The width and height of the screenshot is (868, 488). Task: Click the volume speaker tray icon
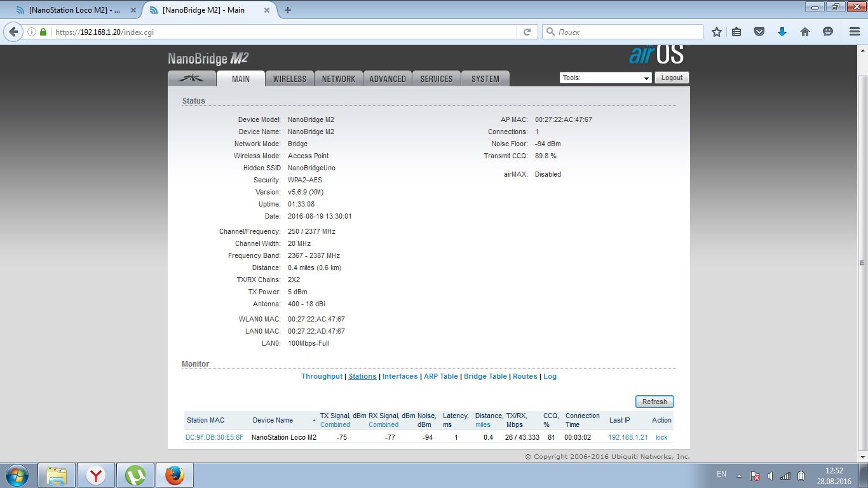point(770,476)
